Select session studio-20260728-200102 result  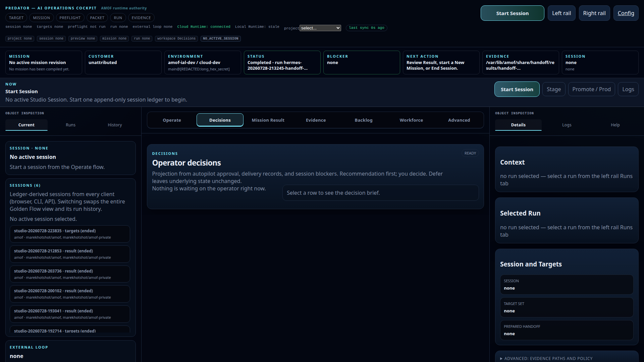click(70, 294)
